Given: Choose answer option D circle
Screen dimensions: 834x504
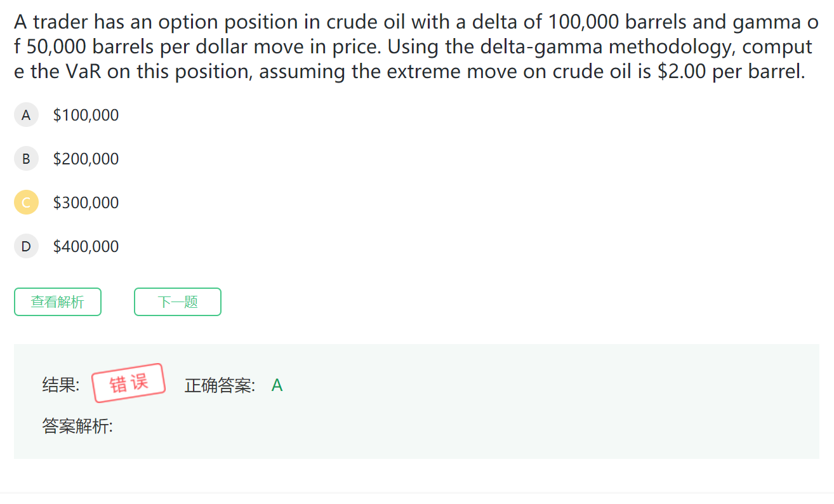Looking at the screenshot, I should click(26, 246).
